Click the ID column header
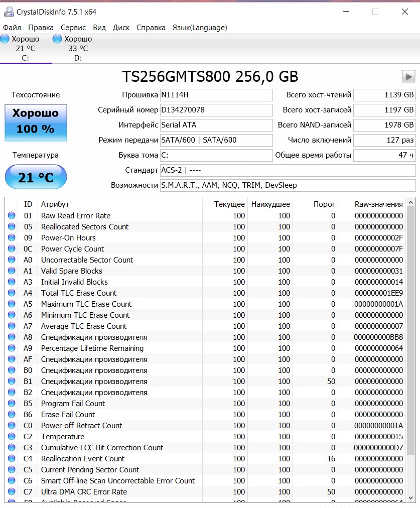Viewport: 420px width, 508px height. coord(28,204)
